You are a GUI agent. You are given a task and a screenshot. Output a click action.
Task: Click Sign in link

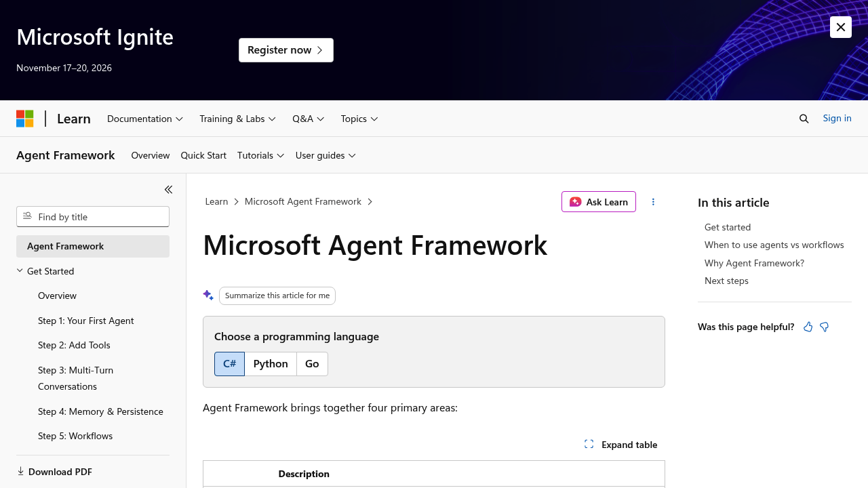tap(837, 118)
